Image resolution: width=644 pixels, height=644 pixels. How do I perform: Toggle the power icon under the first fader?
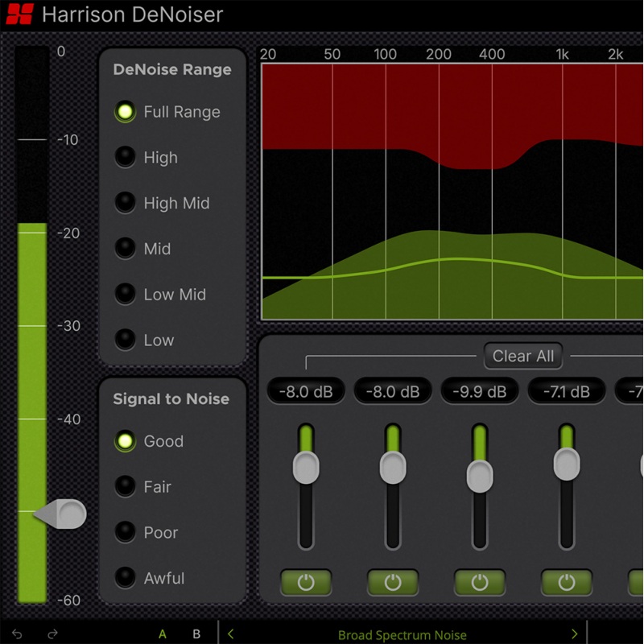click(306, 582)
